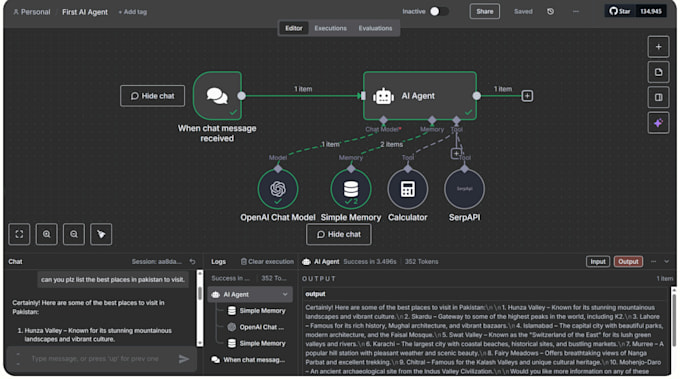Select the Simple Memory node
Screen dimensions: 680x379
(351, 189)
